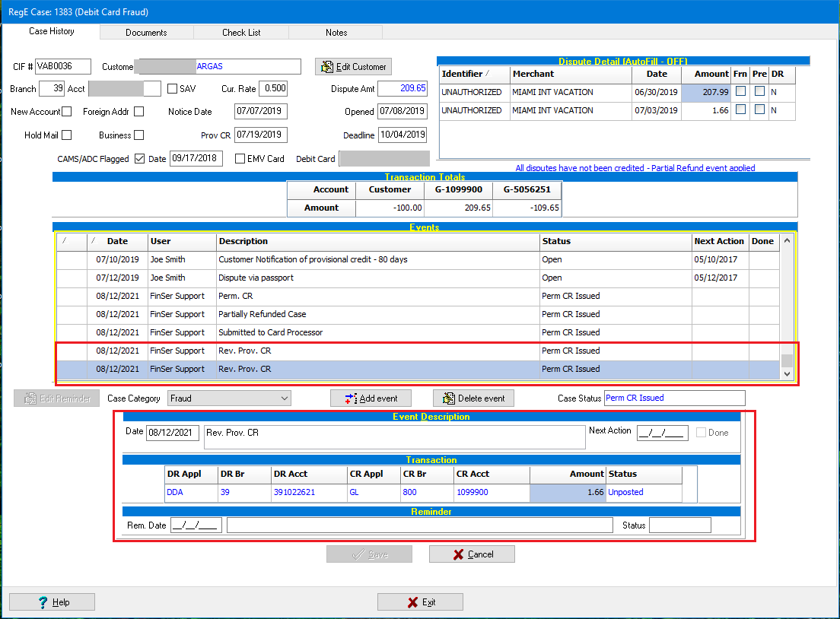Select the Perm. CR event row
Image resolution: width=840 pixels, height=619 pixels.
pyautogui.click(x=418, y=296)
